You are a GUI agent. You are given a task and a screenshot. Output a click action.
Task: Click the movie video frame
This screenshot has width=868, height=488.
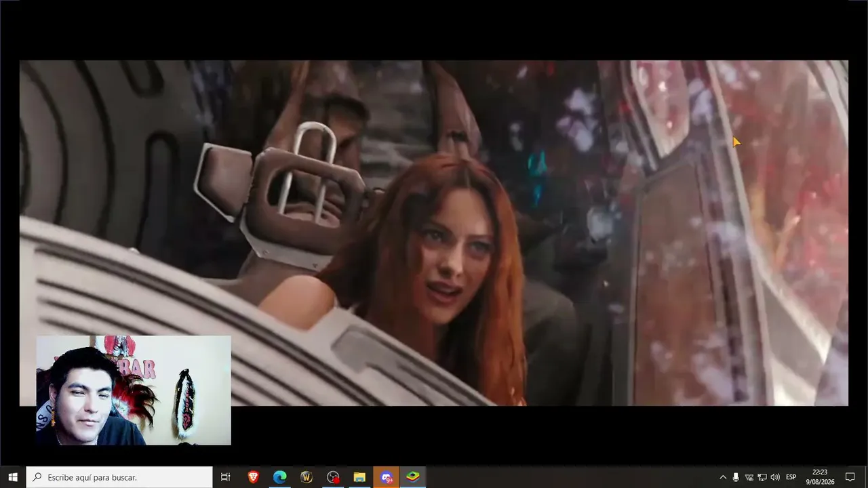434,233
